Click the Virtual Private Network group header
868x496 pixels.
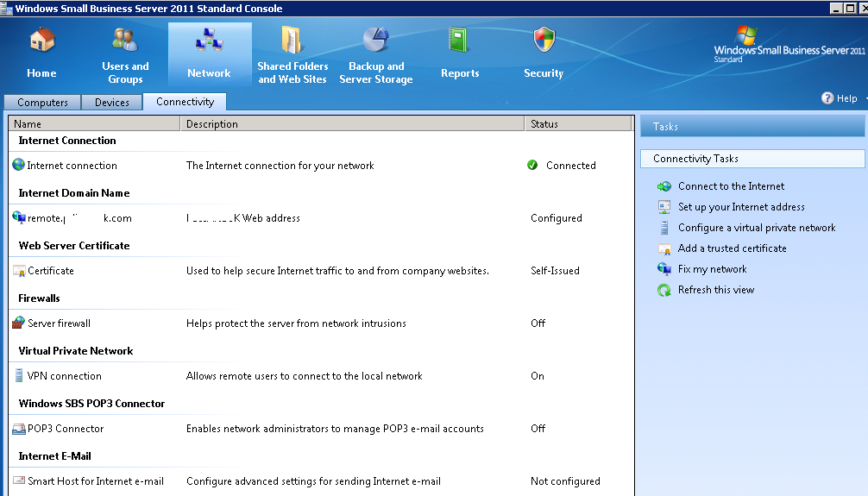(x=76, y=351)
